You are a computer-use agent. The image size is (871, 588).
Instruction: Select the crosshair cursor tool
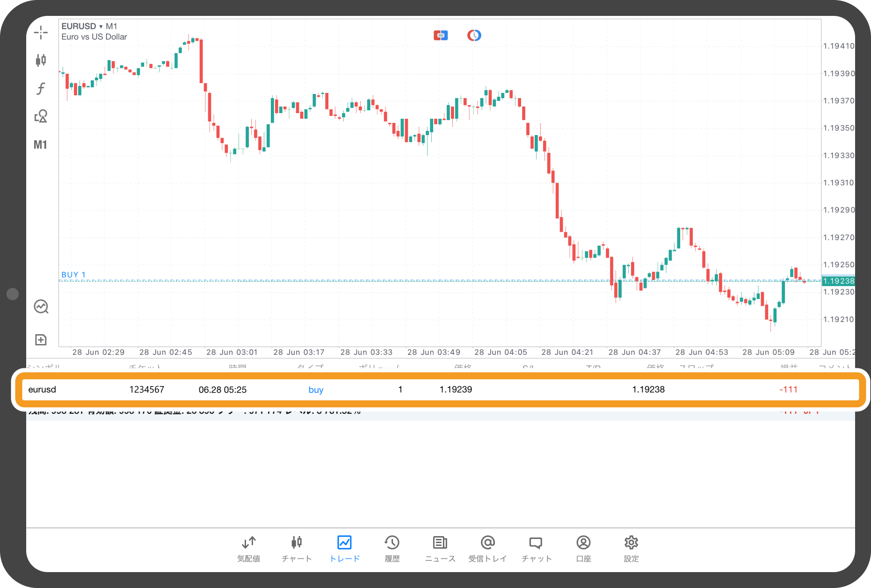(x=41, y=32)
